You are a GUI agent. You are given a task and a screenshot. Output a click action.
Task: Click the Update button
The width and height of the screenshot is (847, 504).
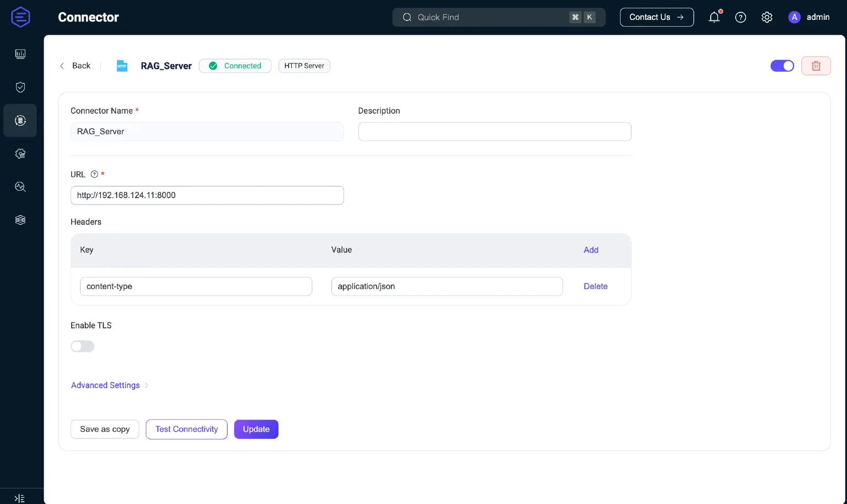click(256, 429)
